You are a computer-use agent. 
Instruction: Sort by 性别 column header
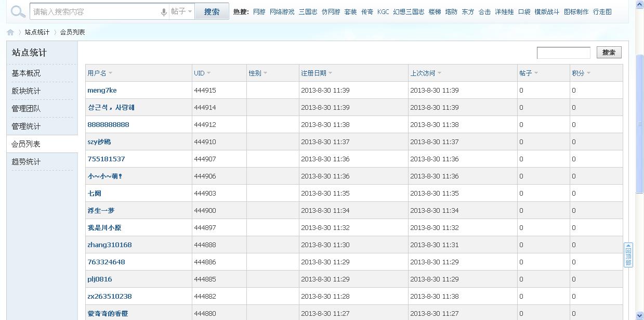coord(258,73)
